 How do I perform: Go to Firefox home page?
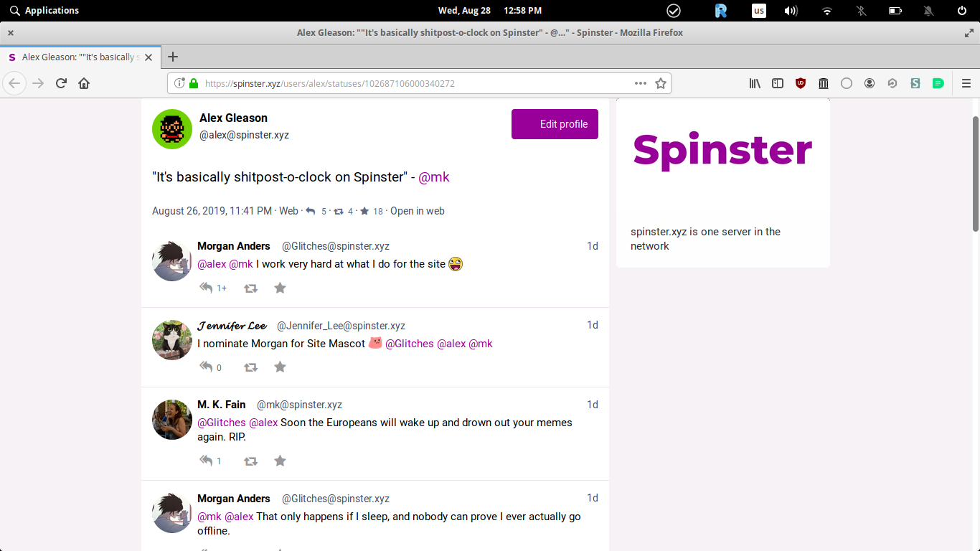tap(84, 83)
